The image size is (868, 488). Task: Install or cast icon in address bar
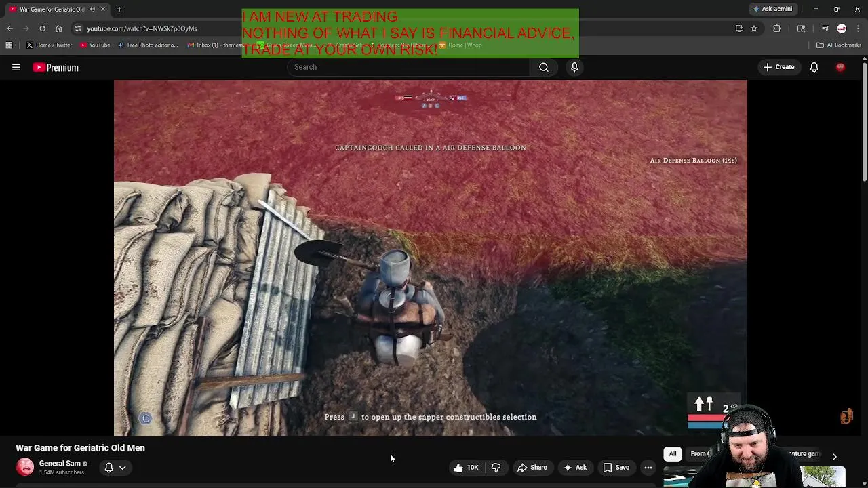point(739,28)
